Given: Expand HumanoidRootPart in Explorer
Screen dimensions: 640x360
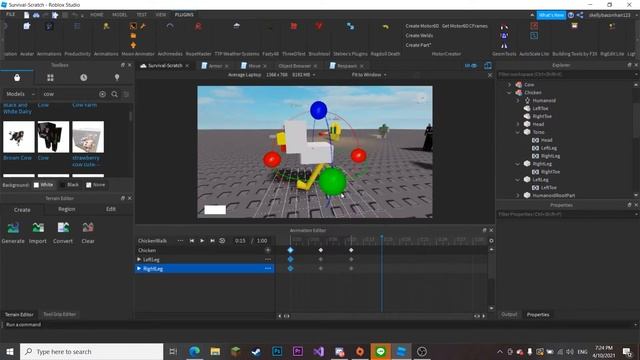Looking at the screenshot, I should [518, 196].
